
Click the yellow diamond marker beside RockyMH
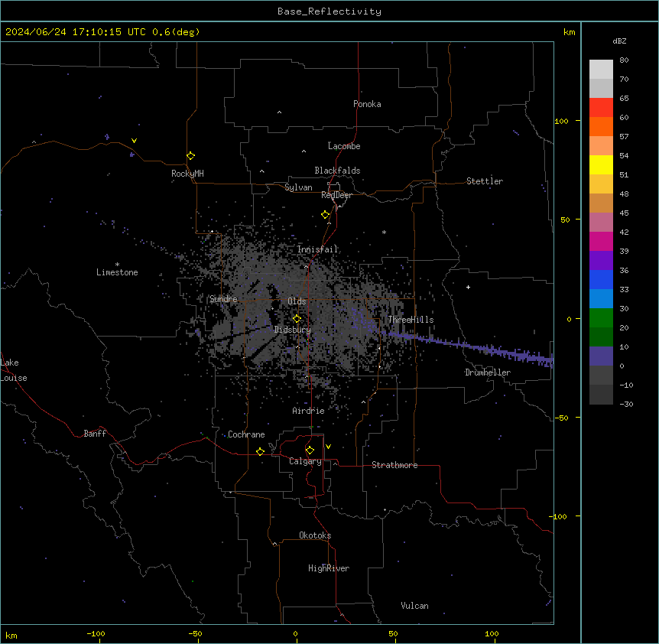[x=191, y=156]
